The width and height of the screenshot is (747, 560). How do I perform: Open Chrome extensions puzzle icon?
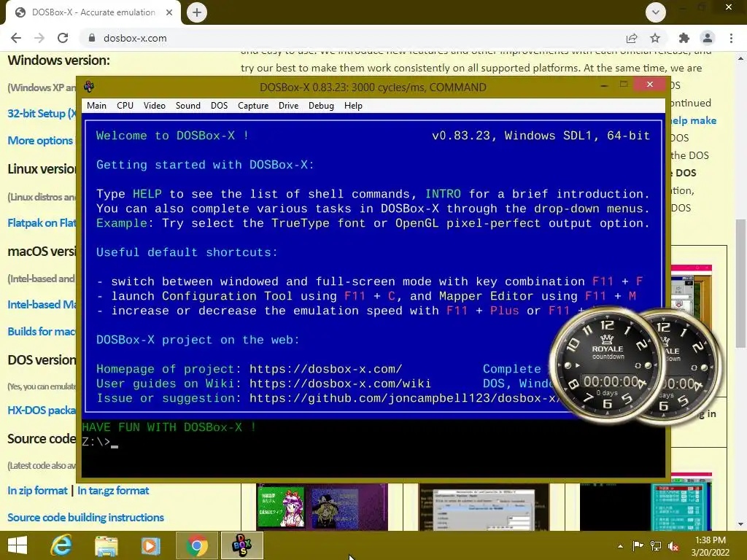684,38
